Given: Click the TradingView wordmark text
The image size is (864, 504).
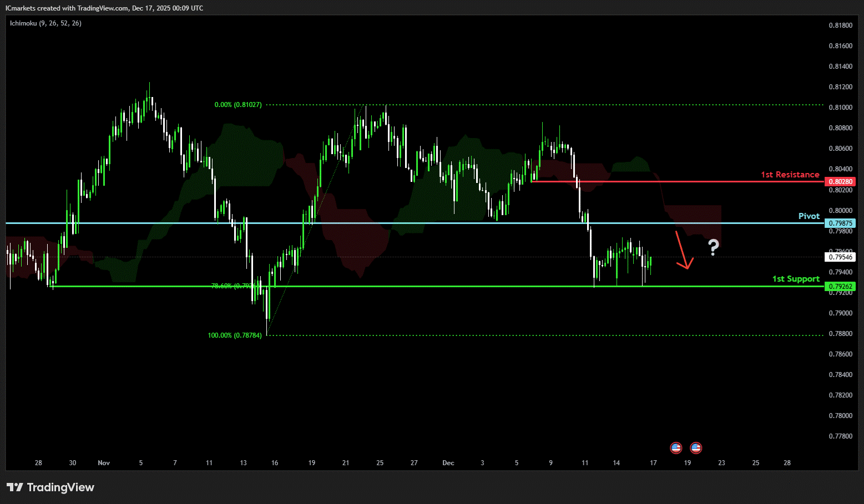Looking at the screenshot, I should [60, 487].
